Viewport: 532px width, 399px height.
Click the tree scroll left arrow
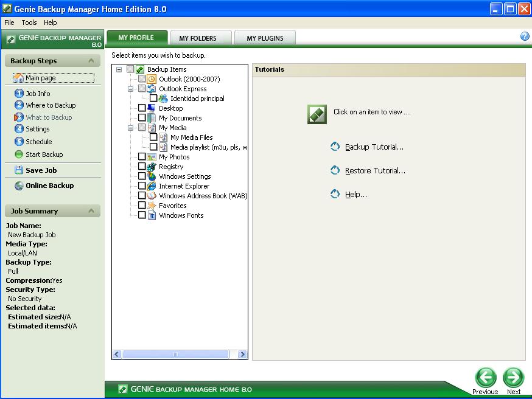[117, 354]
